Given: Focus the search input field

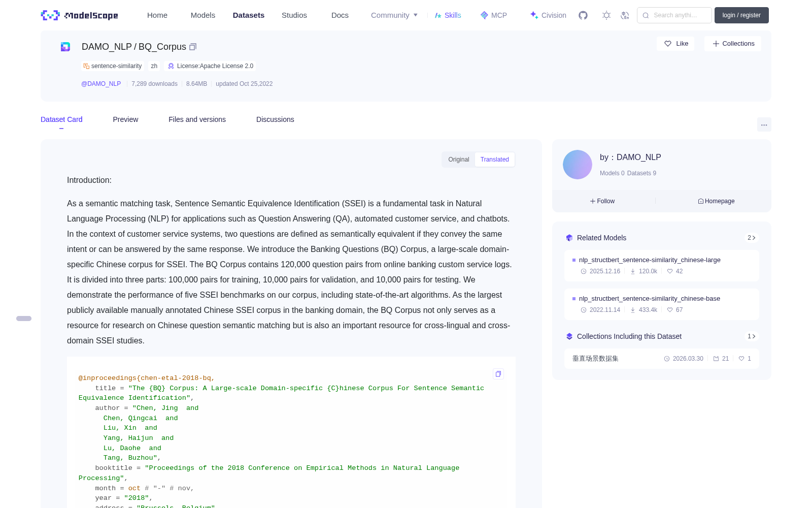Looking at the screenshot, I should pyautogui.click(x=674, y=15).
